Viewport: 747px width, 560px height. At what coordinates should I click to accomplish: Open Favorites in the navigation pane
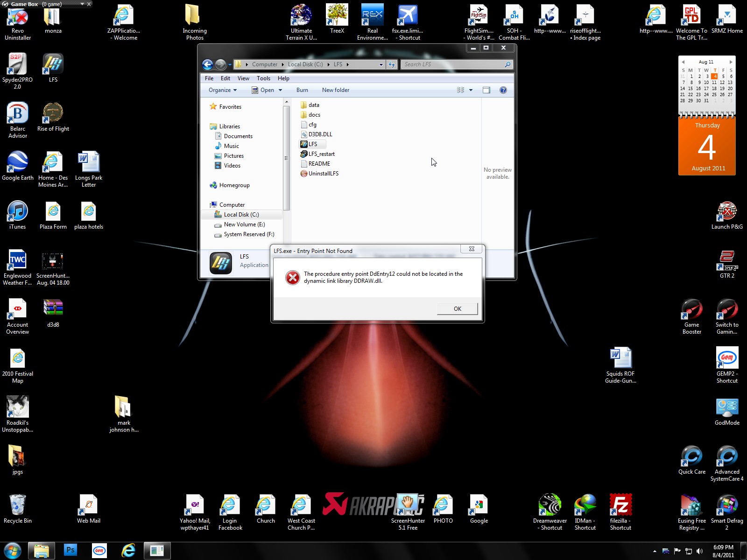pyautogui.click(x=226, y=107)
